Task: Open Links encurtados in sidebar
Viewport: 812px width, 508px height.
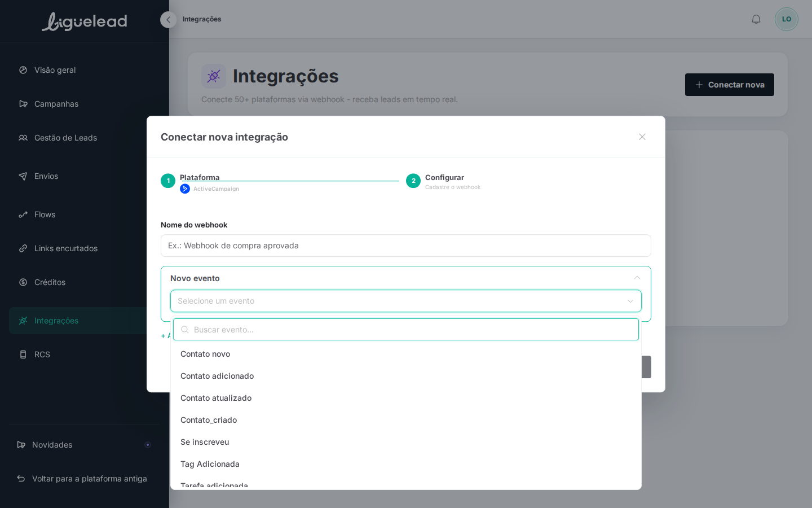Action: point(85,248)
